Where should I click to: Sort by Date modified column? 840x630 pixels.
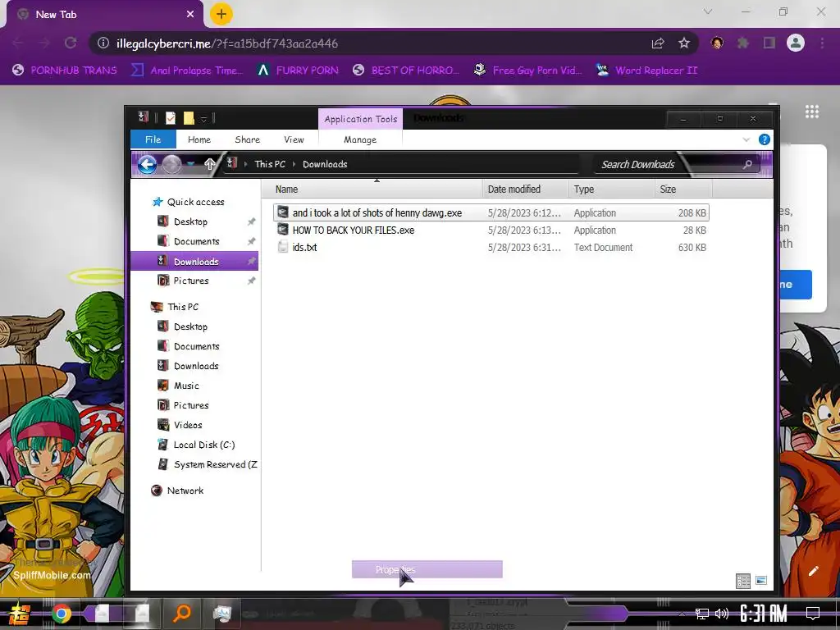525,189
